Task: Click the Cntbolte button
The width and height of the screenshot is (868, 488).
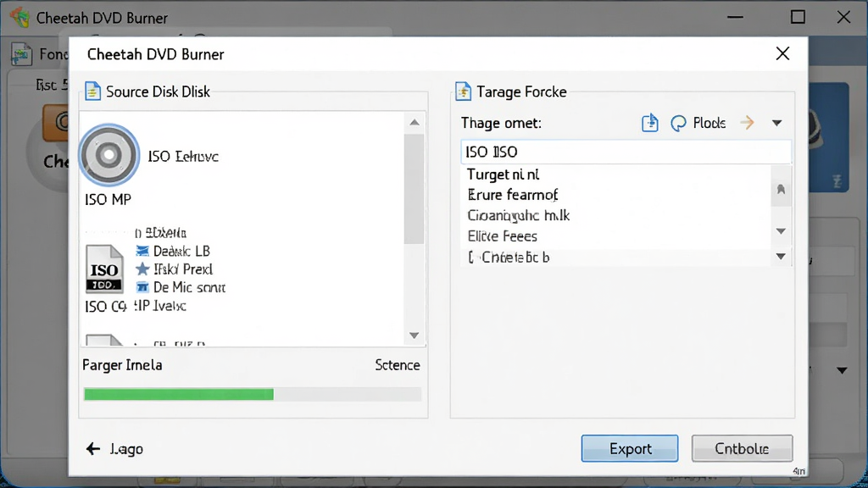Action: point(742,448)
